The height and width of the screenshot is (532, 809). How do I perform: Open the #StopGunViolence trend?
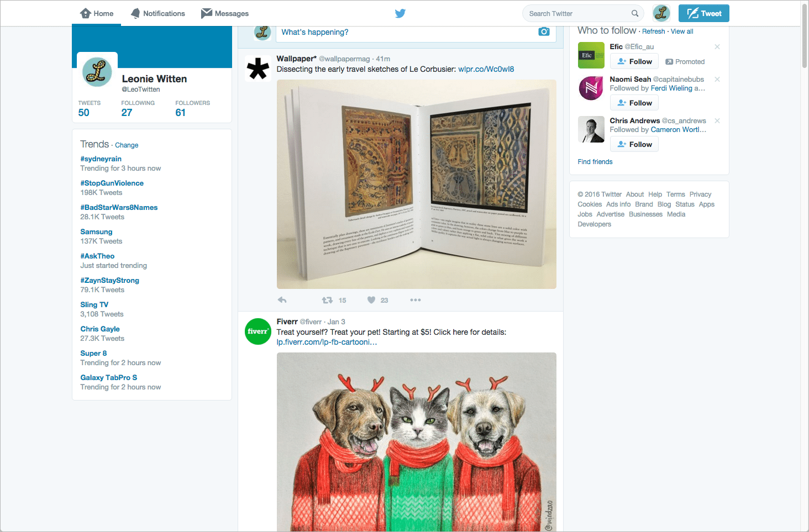pos(112,183)
